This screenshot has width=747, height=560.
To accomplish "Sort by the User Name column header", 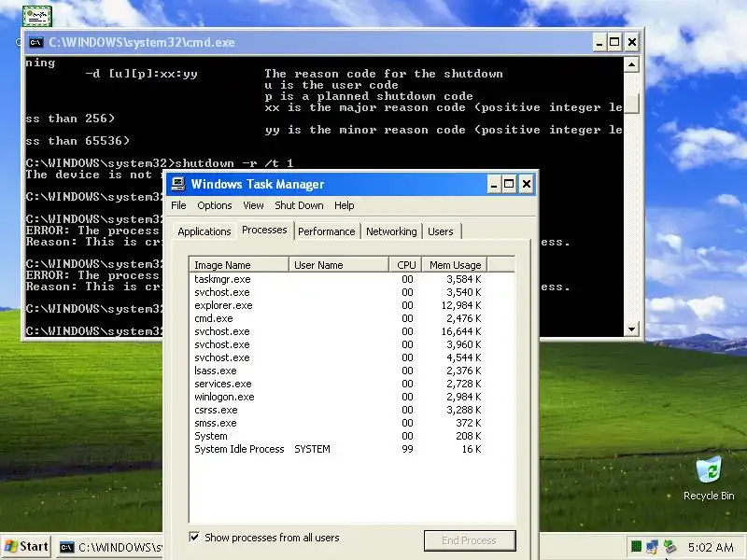I will 338,265.
